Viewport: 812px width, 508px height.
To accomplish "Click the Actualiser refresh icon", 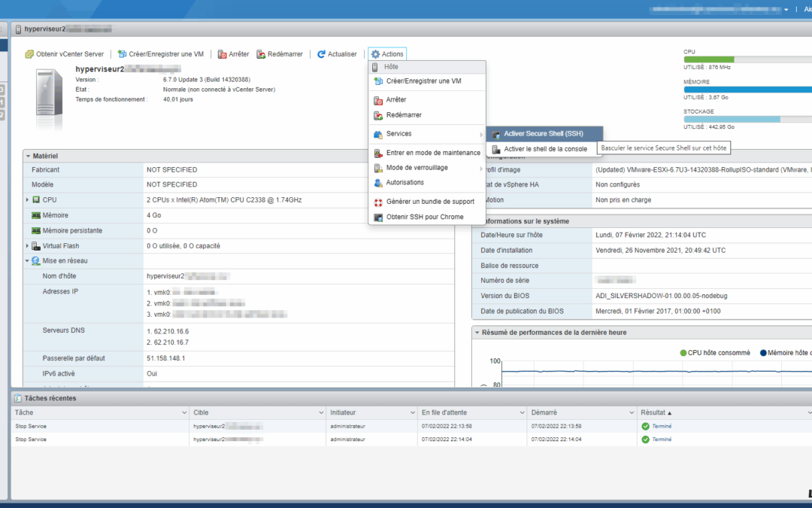I will pos(321,54).
